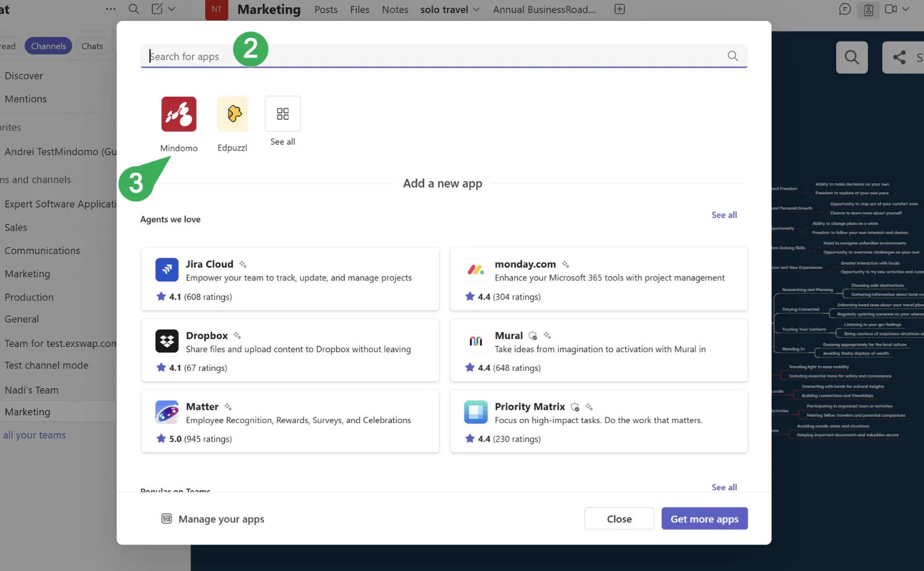
Task: Click the magnifier icon in the app search box
Action: click(732, 56)
